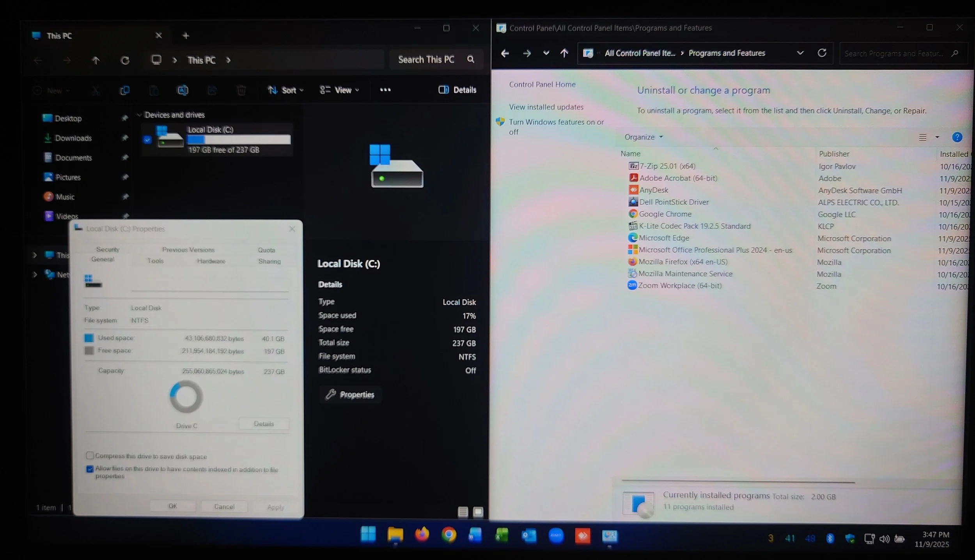This screenshot has width=975, height=560.
Task: Open the Sort dropdown
Action: (286, 90)
